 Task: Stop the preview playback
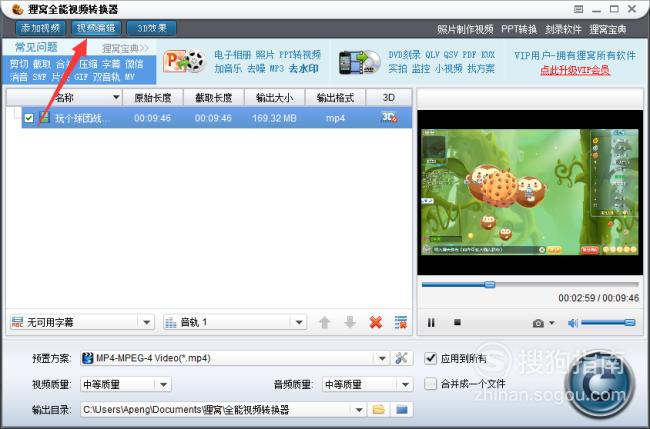(457, 322)
